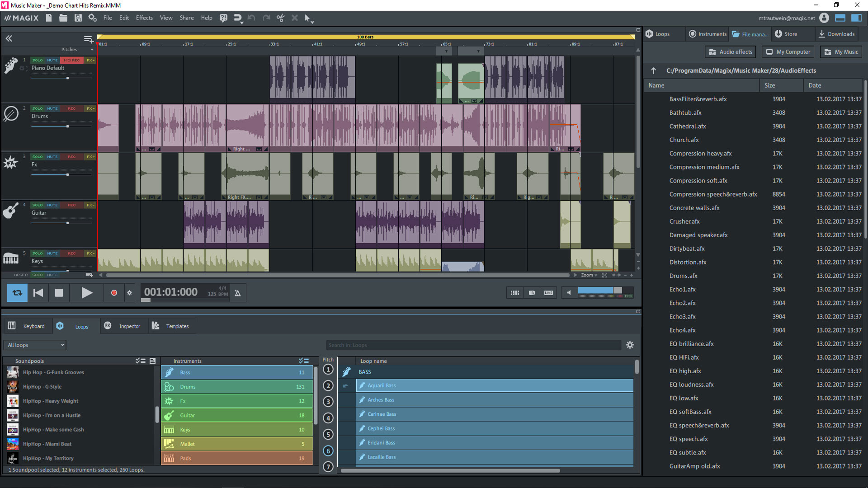Click the My Computer button

(788, 52)
